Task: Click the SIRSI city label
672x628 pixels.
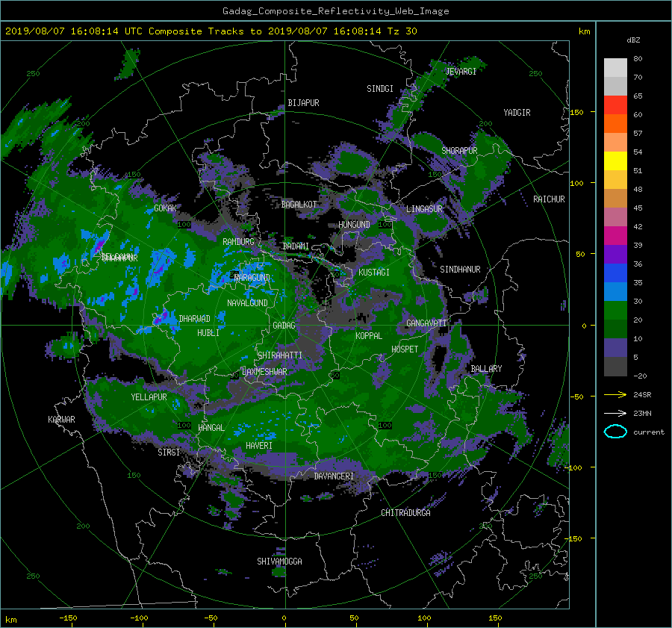Action: click(169, 453)
